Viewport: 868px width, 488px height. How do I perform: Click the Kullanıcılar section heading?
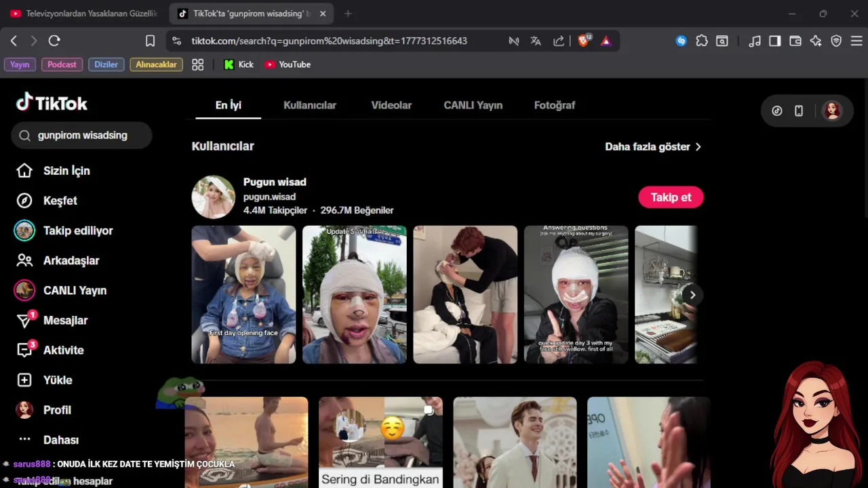pos(222,146)
